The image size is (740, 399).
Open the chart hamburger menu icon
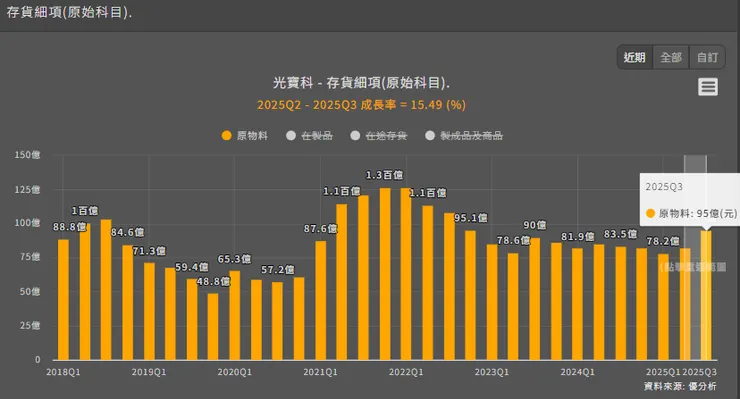[x=707, y=87]
